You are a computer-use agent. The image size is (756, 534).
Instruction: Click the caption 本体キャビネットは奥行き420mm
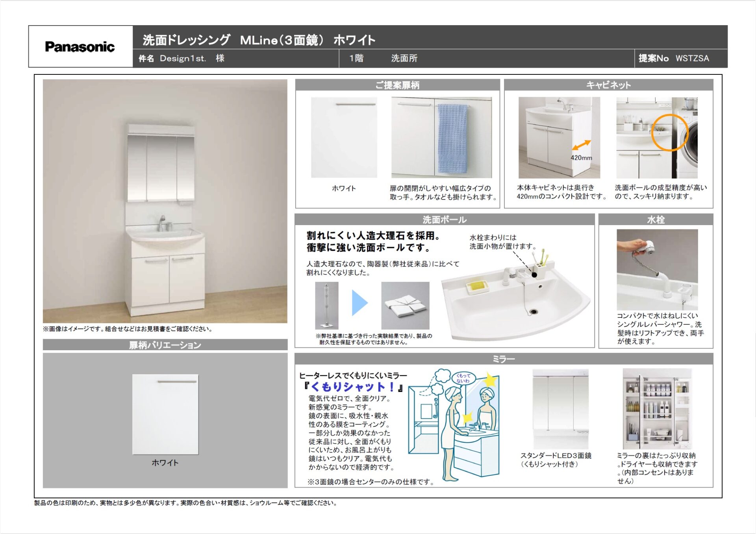[x=562, y=192]
